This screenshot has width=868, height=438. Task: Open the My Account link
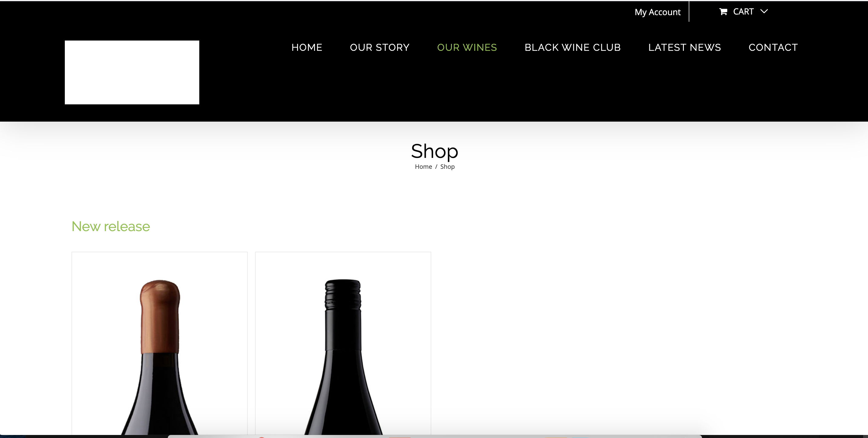coord(658,12)
